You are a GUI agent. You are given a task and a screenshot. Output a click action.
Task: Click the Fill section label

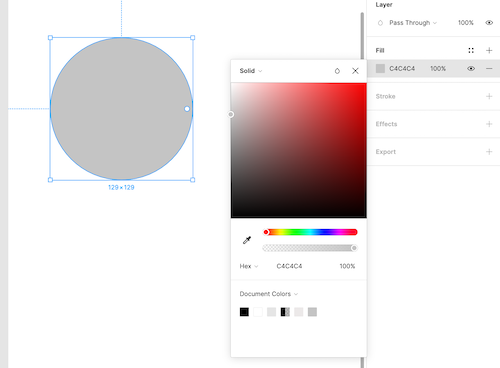[380, 50]
